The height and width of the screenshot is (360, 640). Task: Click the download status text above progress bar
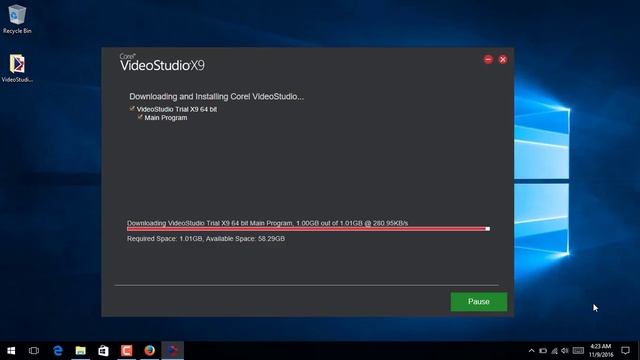click(x=267, y=223)
